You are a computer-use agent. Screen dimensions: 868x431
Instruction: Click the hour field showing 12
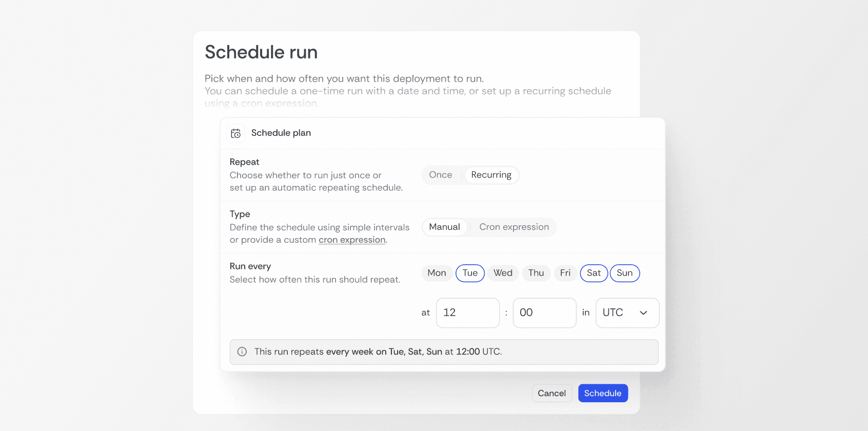pos(467,313)
